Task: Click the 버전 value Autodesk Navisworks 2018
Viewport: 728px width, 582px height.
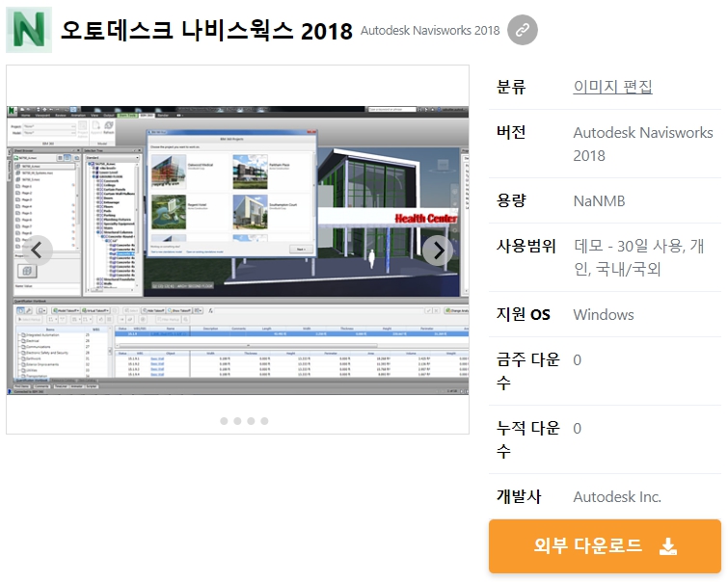Action: [643, 144]
